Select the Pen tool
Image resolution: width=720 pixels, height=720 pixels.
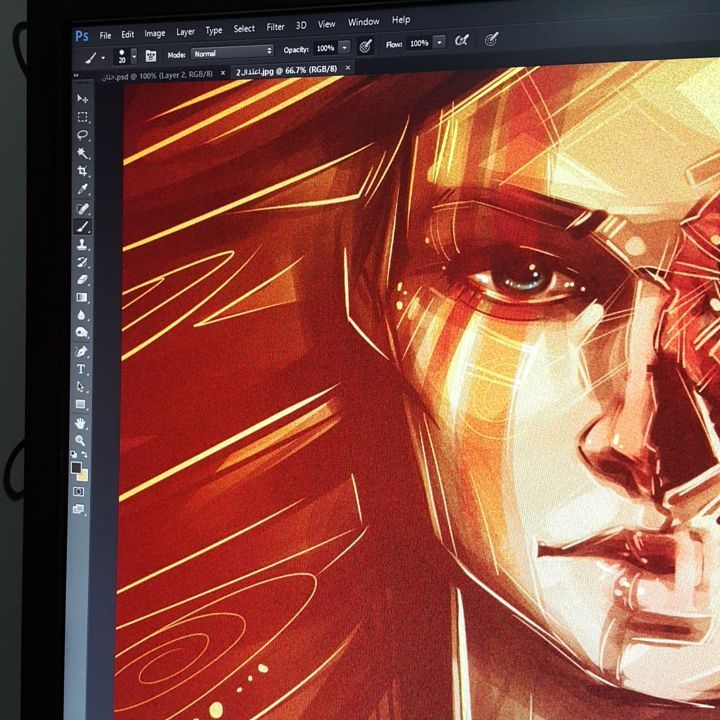click(x=81, y=352)
